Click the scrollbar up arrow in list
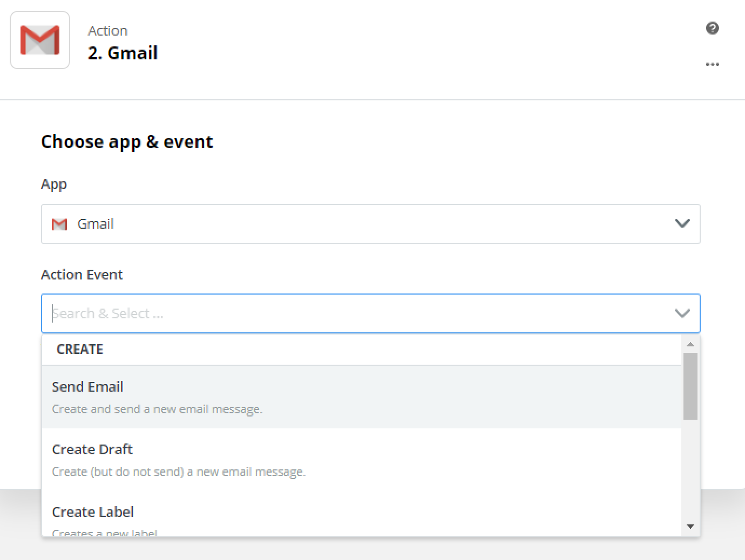Image resolution: width=745 pixels, height=560 pixels. tap(690, 344)
